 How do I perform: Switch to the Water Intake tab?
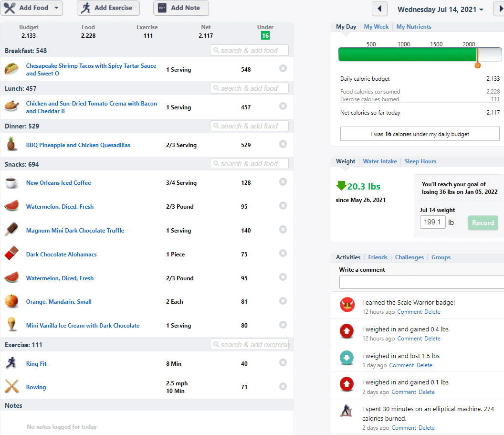379,161
